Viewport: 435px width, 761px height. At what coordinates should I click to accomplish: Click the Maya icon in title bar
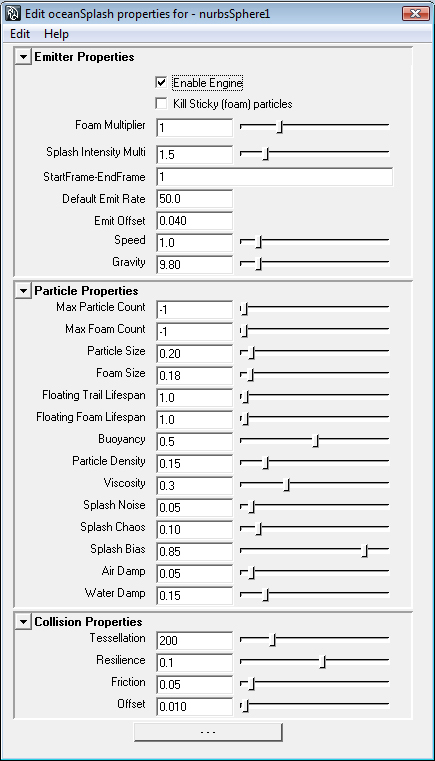pos(12,14)
